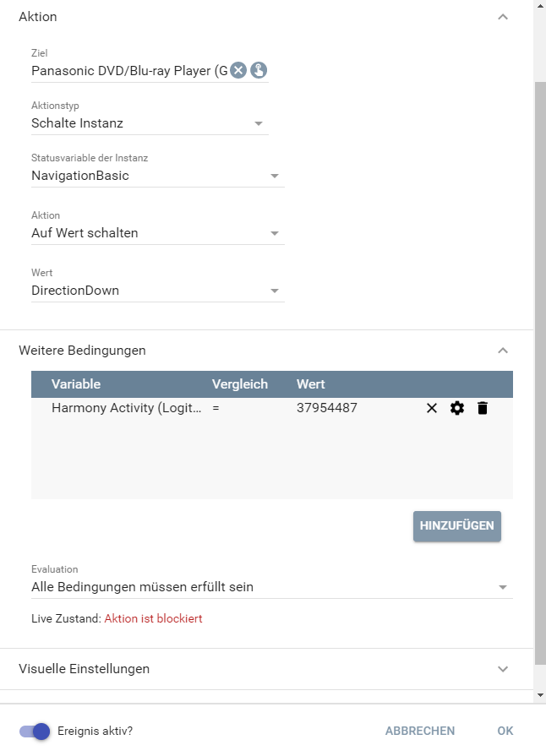Confirm with the OK button
Viewport: 546px width, 756px height.
point(505,731)
